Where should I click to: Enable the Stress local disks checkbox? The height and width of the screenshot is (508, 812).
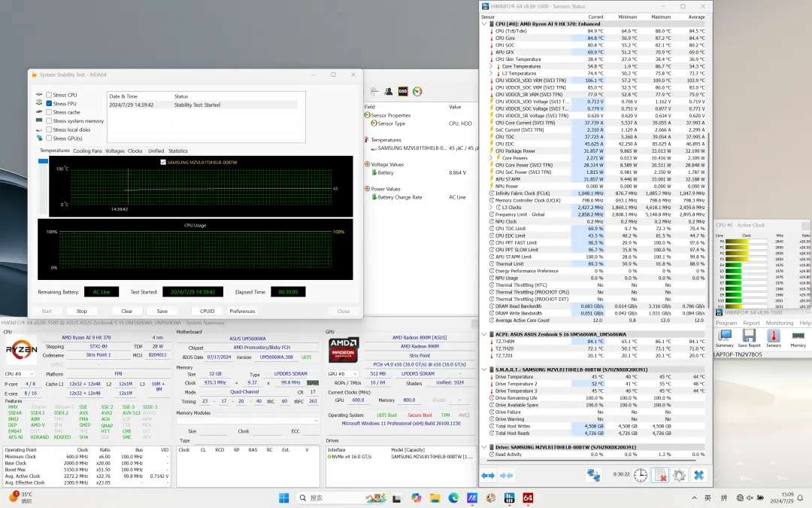pos(49,129)
